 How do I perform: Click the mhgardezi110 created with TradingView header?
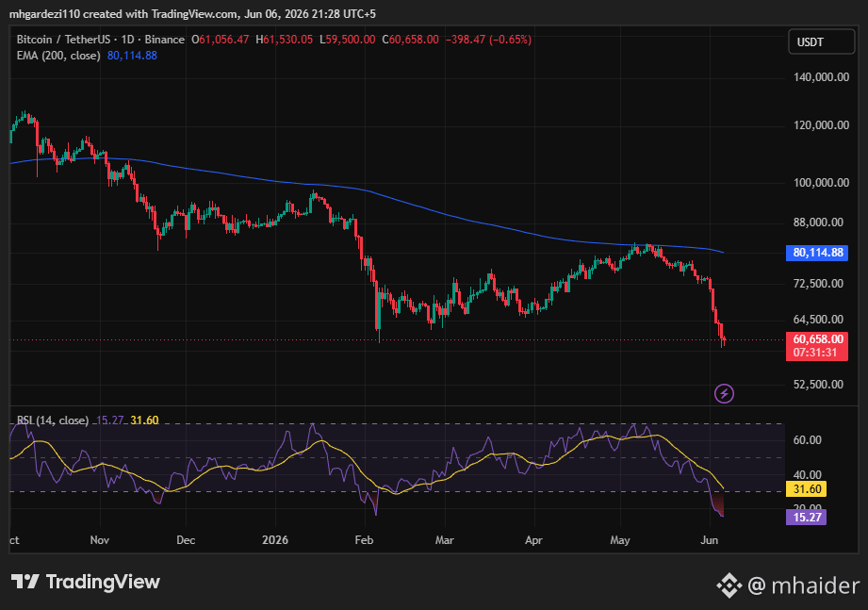(192, 13)
